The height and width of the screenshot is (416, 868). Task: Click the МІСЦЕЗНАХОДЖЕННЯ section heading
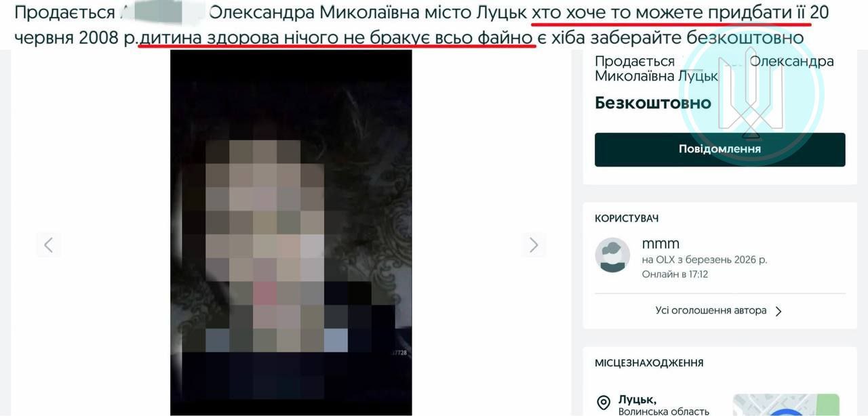pyautogui.click(x=649, y=363)
